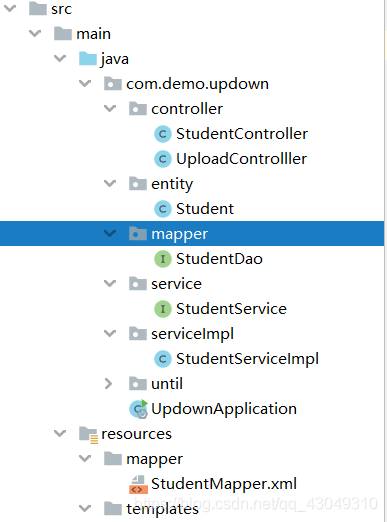Image resolution: width=387 pixels, height=522 pixels.
Task: Collapse the templates folder chevron
Action: click(x=85, y=508)
